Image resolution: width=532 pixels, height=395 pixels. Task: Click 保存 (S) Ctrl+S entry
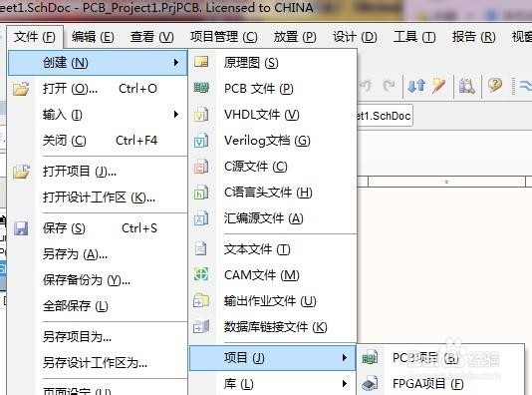pos(98,228)
